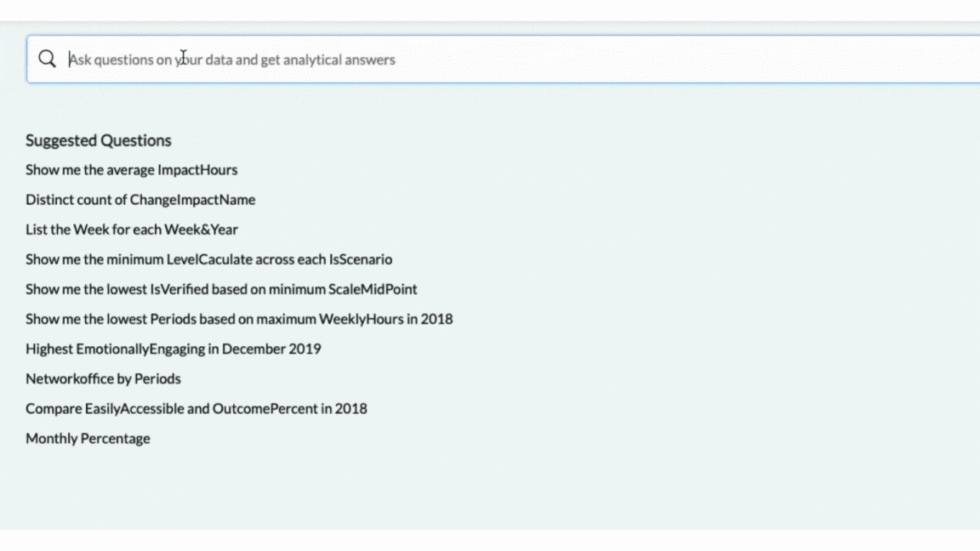This screenshot has height=551, width=980.
Task: Select 'Compare EasilyAccessible and OutcomePercent in 2018'
Action: click(196, 408)
